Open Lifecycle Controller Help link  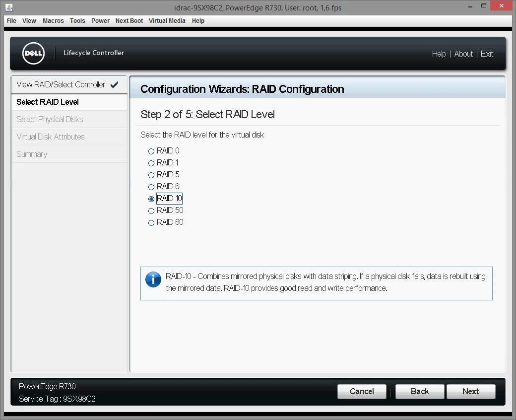(x=439, y=54)
